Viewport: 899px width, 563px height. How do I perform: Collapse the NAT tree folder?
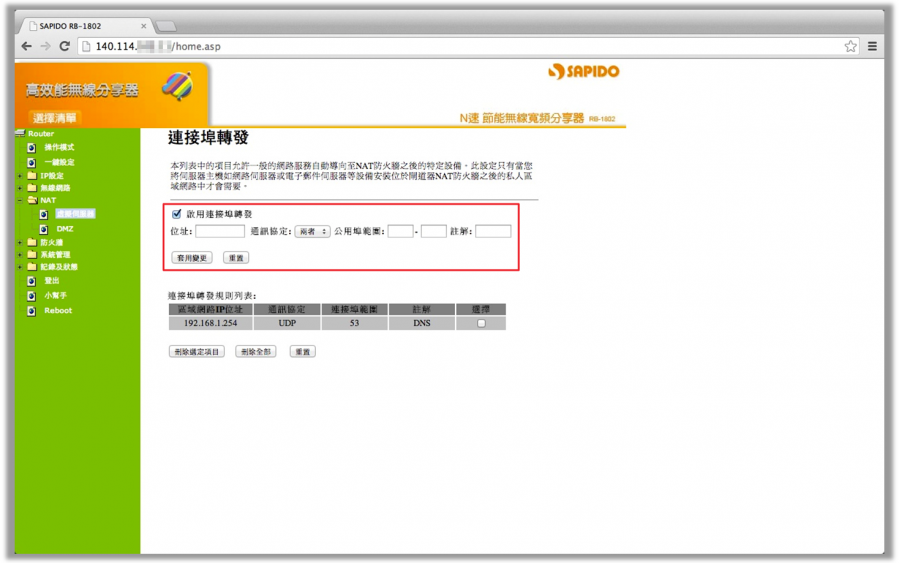(x=20, y=200)
